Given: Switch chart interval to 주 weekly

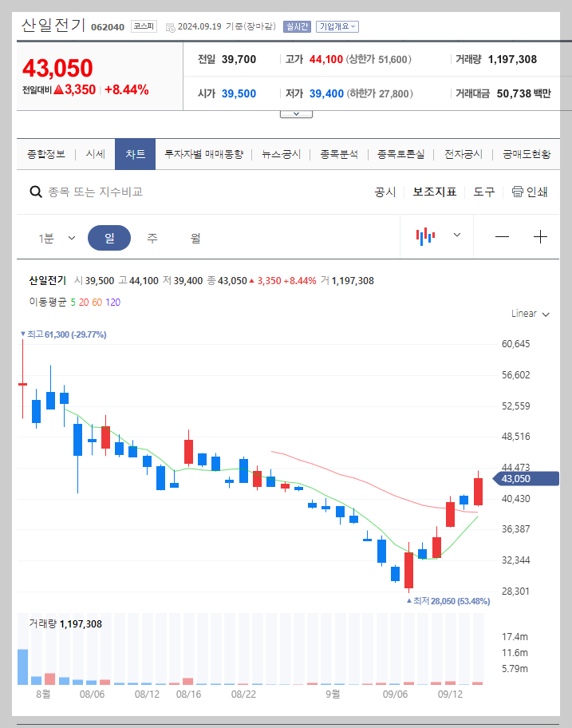Looking at the screenshot, I should coord(152,236).
